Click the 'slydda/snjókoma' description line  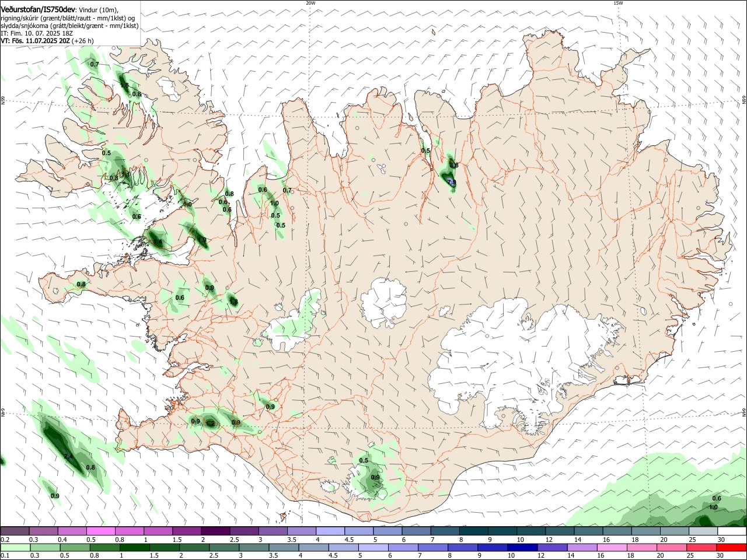(x=69, y=26)
